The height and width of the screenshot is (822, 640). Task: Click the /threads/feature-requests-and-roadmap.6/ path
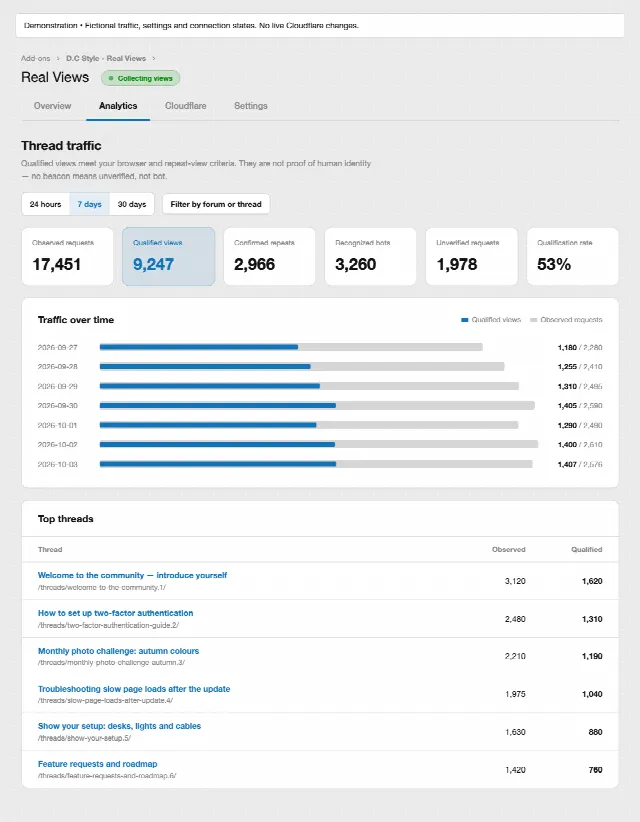pyautogui.click(x=107, y=775)
